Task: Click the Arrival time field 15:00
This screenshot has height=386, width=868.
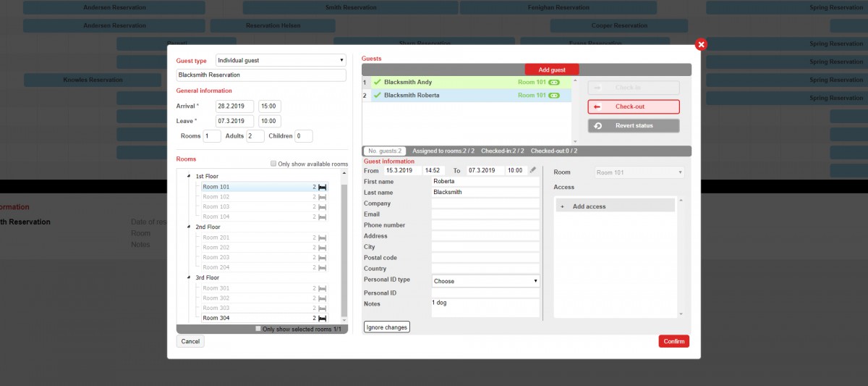Action: (x=270, y=106)
